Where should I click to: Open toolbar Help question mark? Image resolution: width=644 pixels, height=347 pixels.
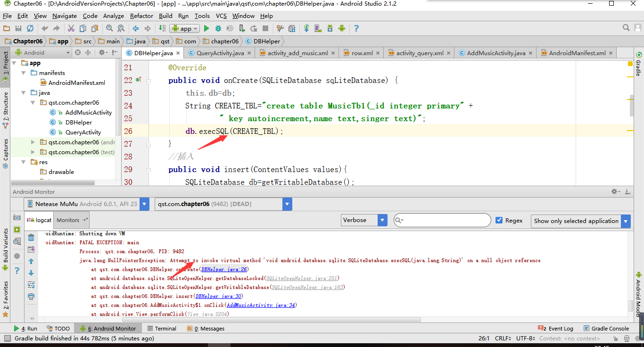point(356,28)
